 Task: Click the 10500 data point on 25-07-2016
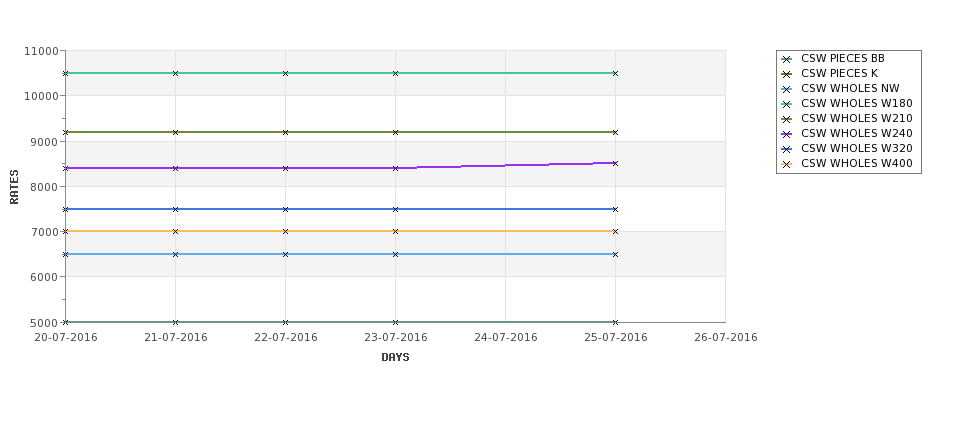click(615, 73)
